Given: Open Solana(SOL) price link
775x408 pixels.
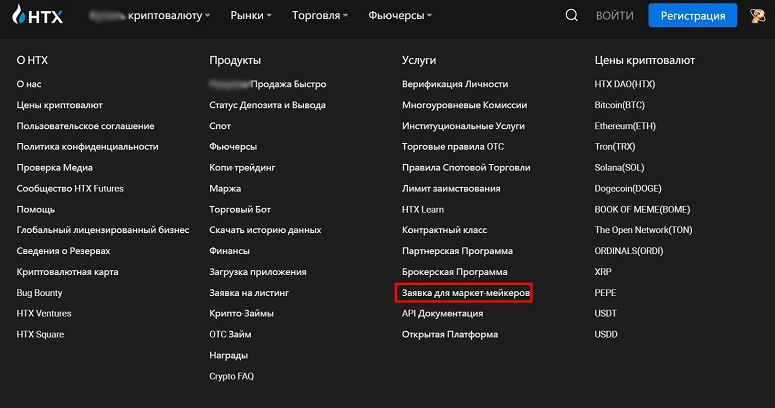Looking at the screenshot, I should (619, 168).
